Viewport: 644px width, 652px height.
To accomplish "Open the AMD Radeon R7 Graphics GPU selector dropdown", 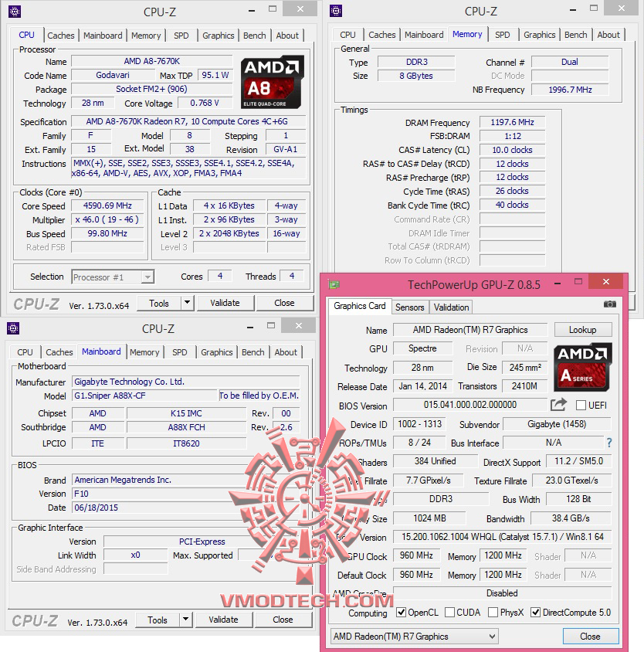I will [415, 637].
